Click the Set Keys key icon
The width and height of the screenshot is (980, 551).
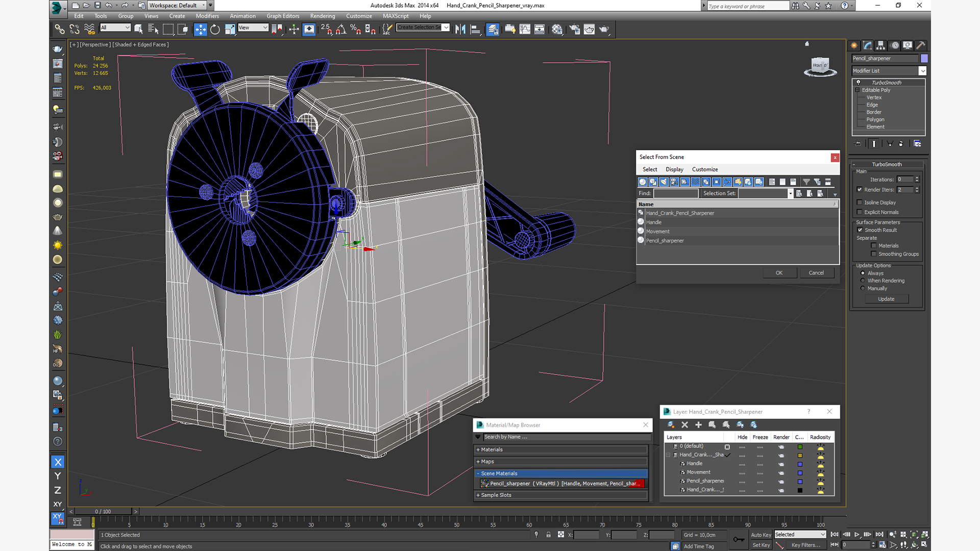point(739,539)
